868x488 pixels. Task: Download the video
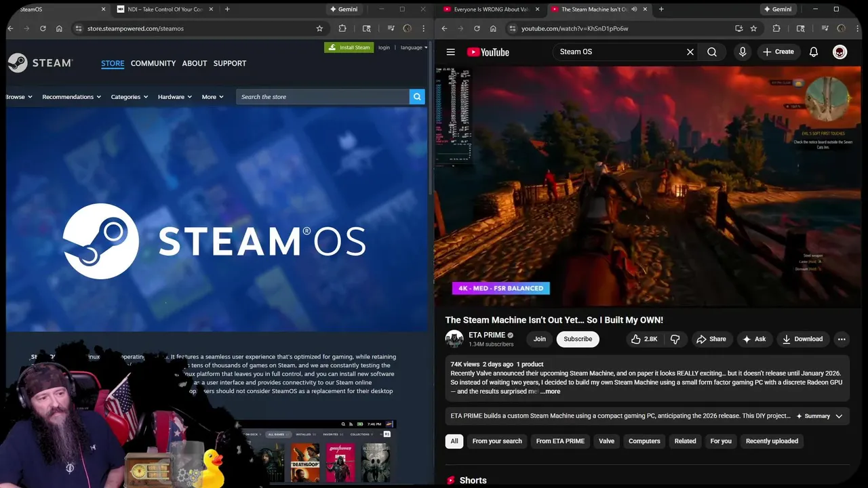point(802,339)
